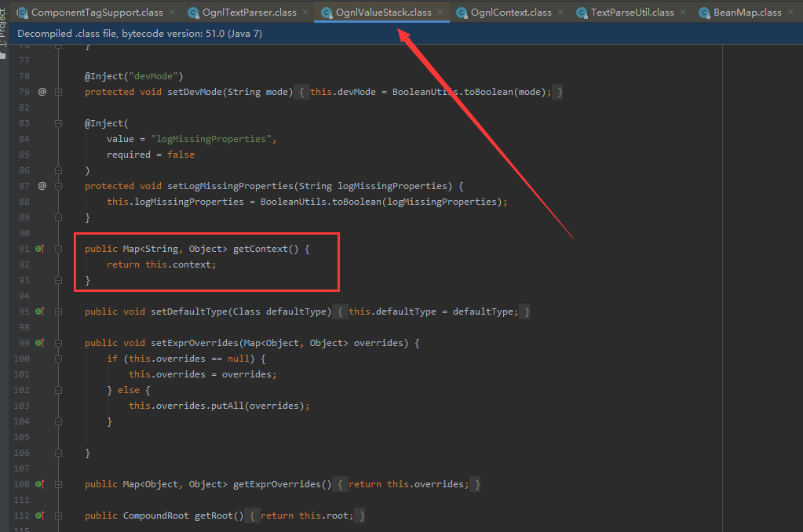The height and width of the screenshot is (532, 803).
Task: Open the Project tool window sidebar button
Action: pos(4,29)
